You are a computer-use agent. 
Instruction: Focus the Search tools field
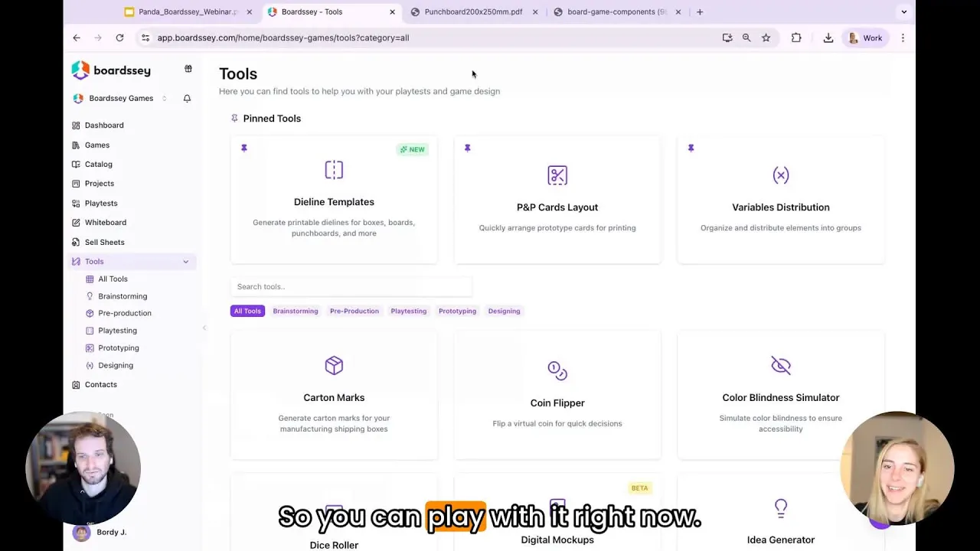(x=351, y=286)
